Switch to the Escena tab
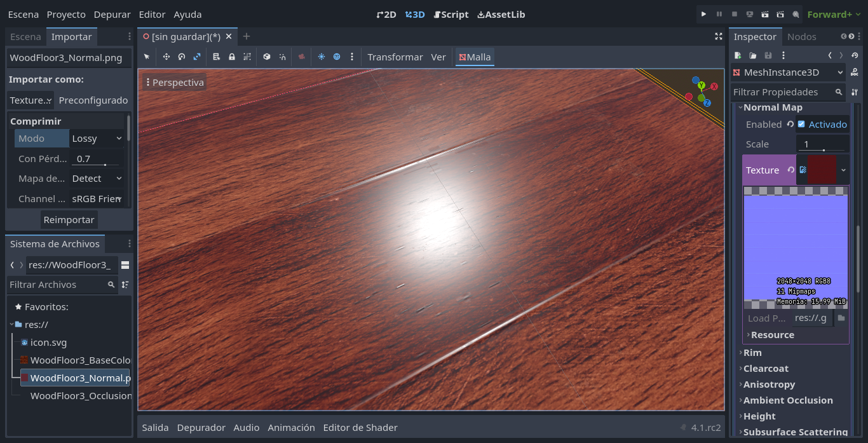 tap(25, 36)
